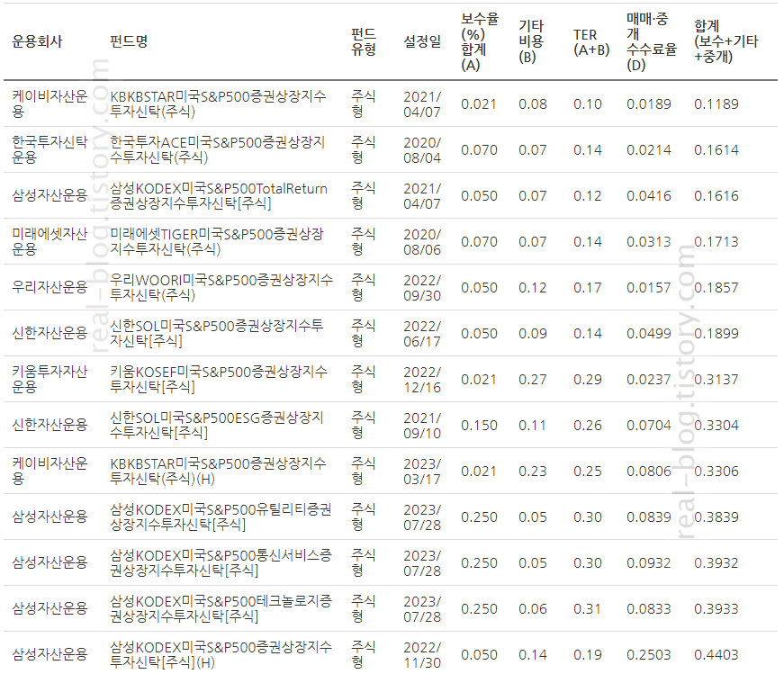Click the 운용회사 column header
Image resolution: width=784 pixels, height=674 pixels.
click(x=37, y=41)
